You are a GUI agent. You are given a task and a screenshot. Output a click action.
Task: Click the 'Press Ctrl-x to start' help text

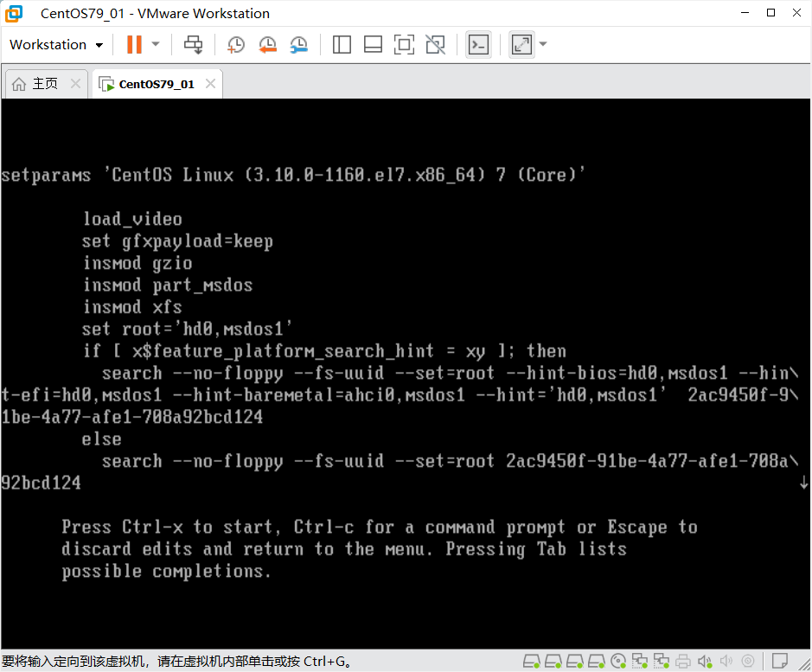380,549
